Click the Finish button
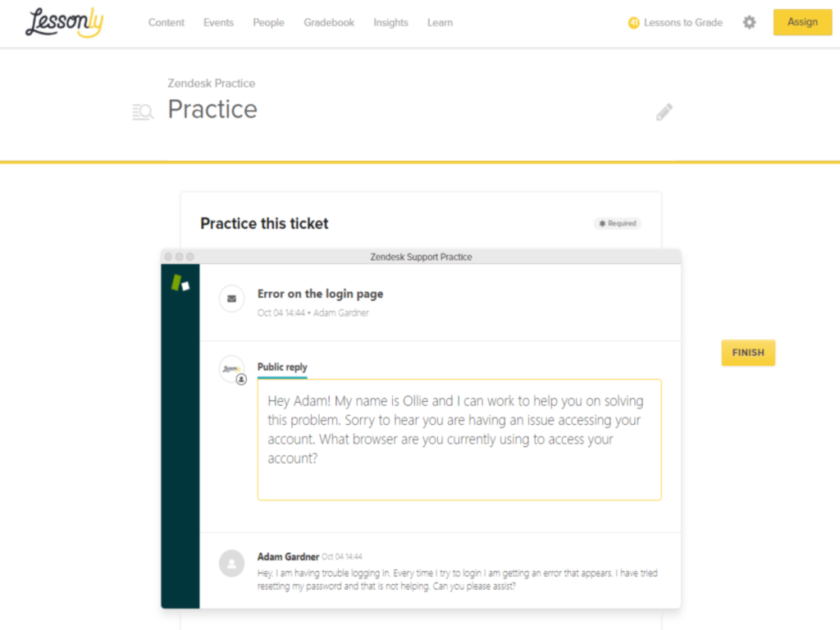Screen dimensions: 840x630 [747, 352]
